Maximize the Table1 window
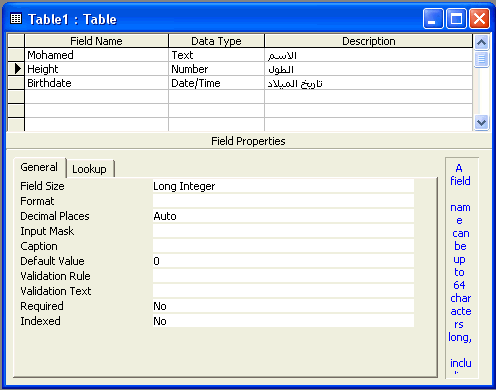The width and height of the screenshot is (496, 390). [x=456, y=19]
